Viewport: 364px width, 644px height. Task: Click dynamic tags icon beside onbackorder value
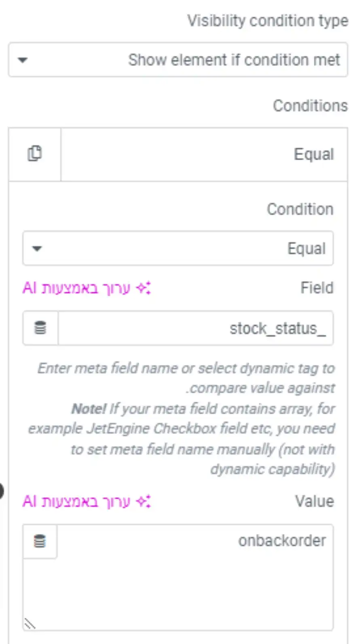[x=40, y=541]
